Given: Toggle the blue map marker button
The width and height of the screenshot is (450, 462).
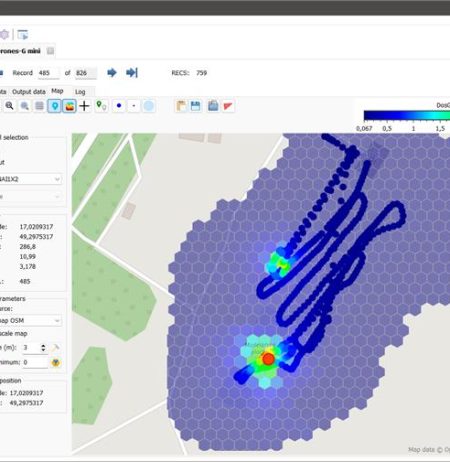Looking at the screenshot, I should [x=55, y=106].
